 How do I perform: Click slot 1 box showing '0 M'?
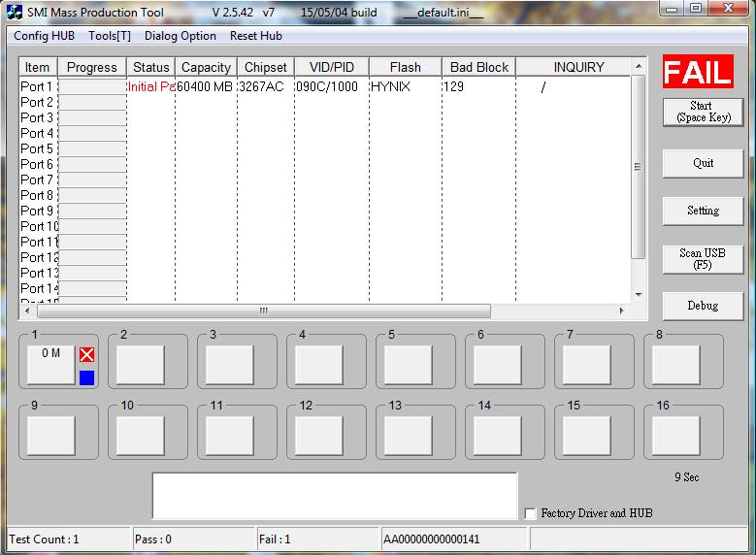51,365
